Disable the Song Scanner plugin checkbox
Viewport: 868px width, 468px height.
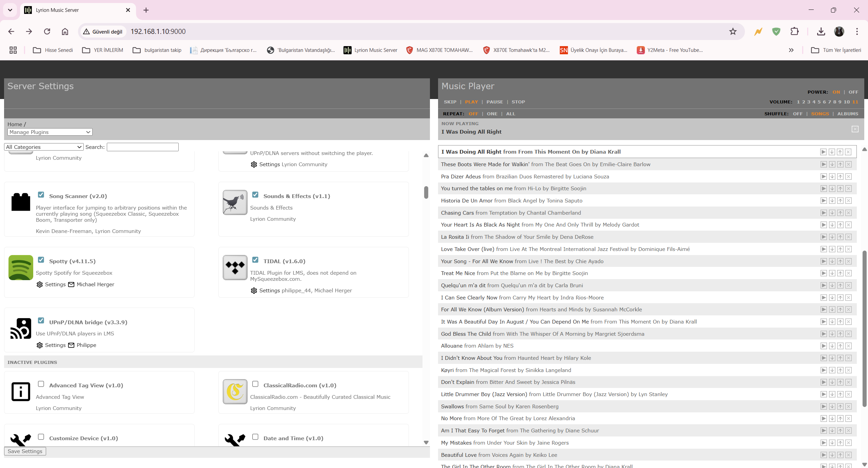click(x=41, y=195)
